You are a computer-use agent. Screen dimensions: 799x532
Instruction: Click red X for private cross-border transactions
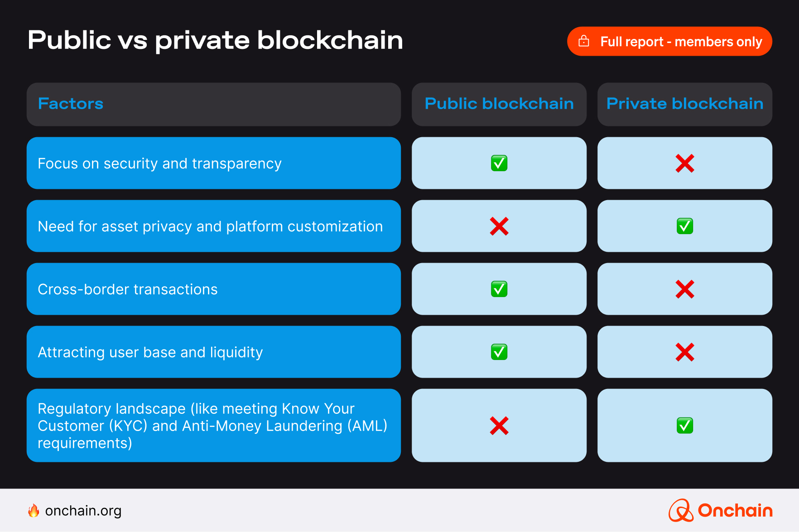[x=684, y=289]
